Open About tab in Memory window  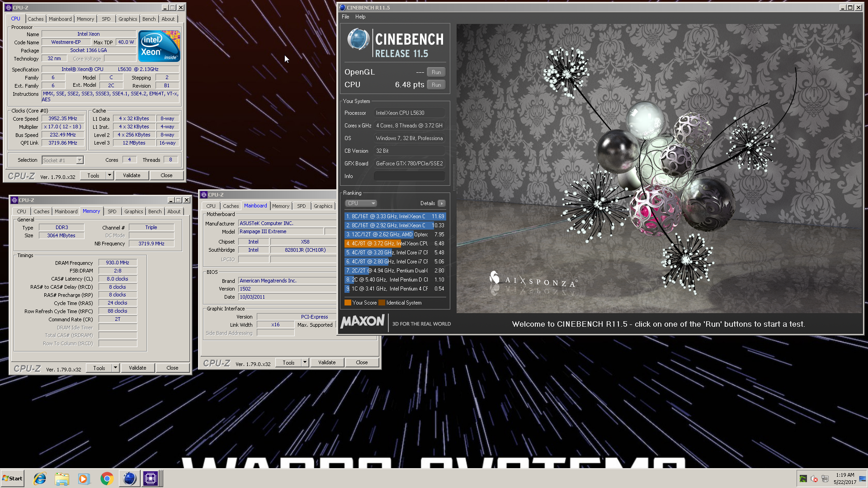click(x=174, y=211)
